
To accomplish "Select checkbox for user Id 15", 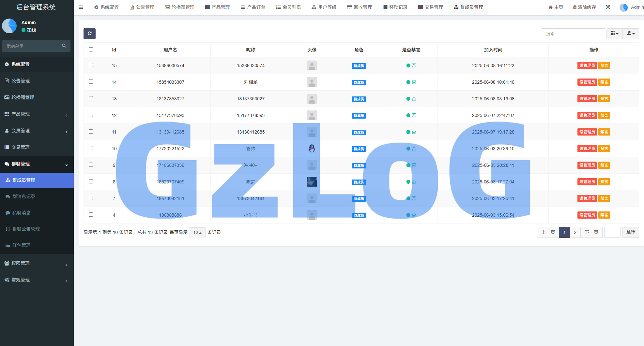I will tap(91, 65).
